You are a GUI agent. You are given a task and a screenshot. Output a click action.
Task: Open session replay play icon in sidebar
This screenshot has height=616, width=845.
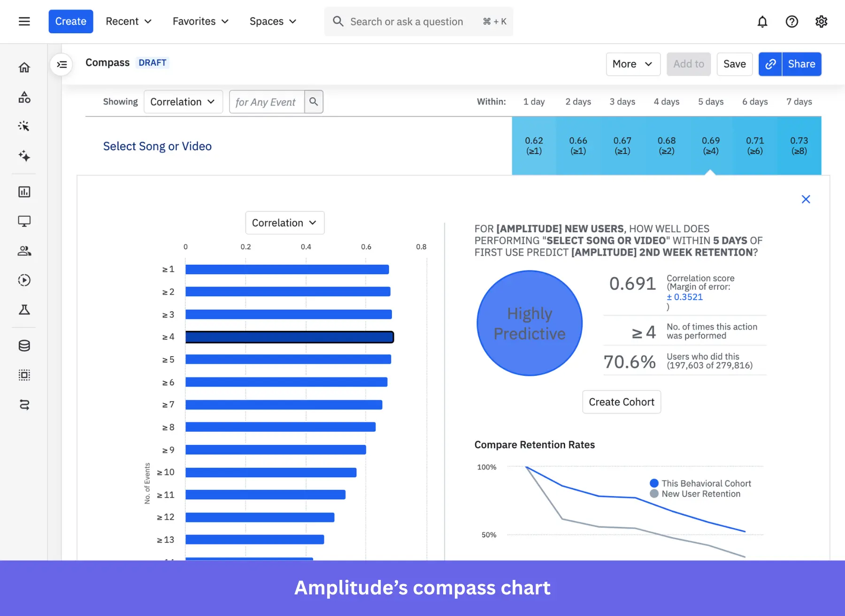pos(24,280)
